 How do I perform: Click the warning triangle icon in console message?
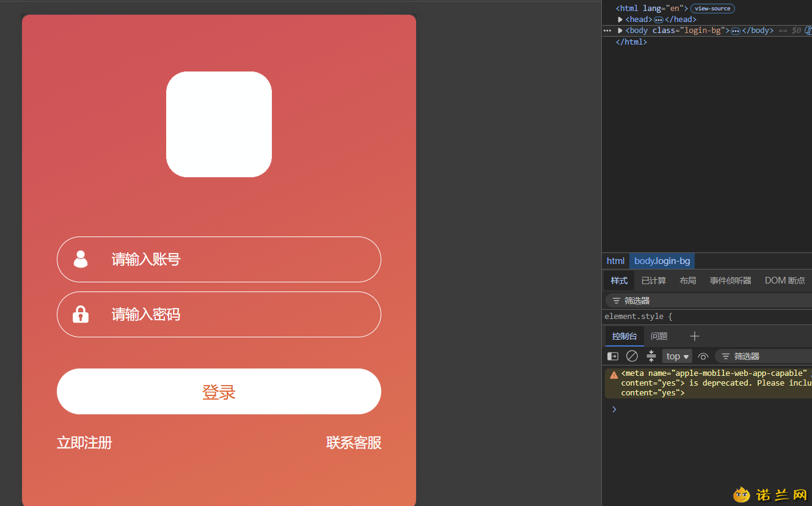pos(613,375)
